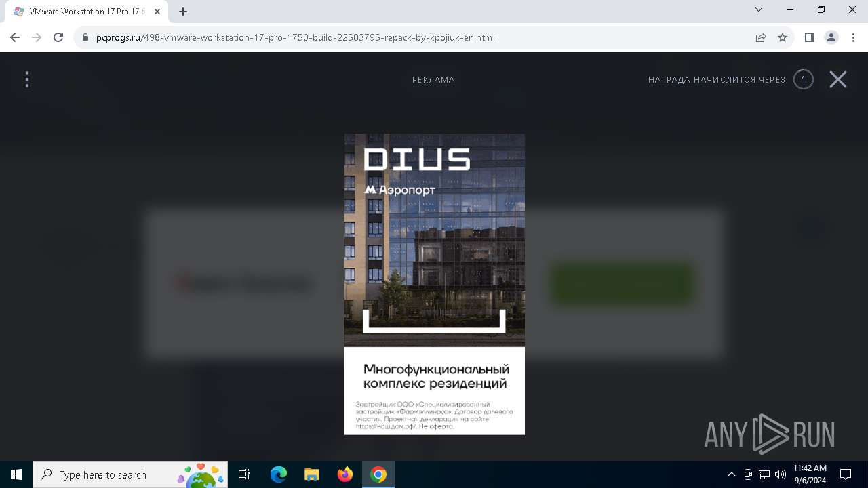Go back to the previous page

click(15, 37)
